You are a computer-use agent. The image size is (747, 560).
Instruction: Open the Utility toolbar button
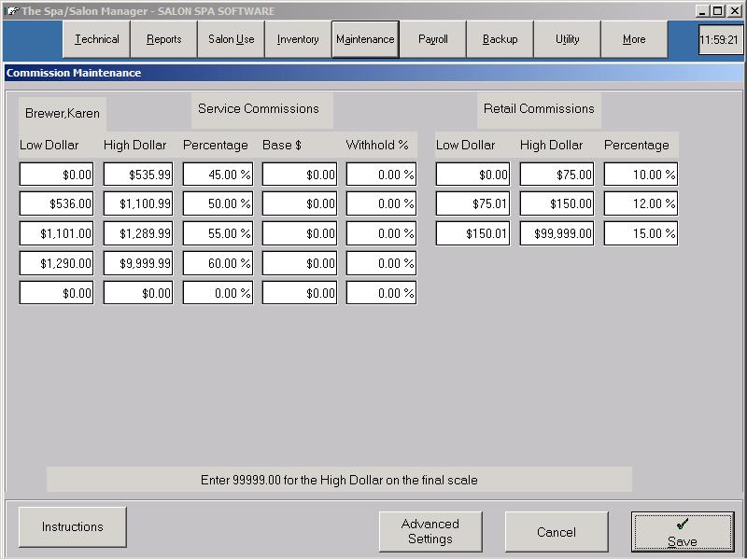(567, 40)
